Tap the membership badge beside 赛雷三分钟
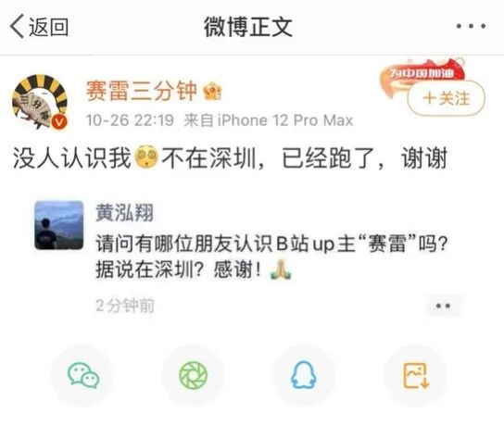504x426 pixels. 212,92
